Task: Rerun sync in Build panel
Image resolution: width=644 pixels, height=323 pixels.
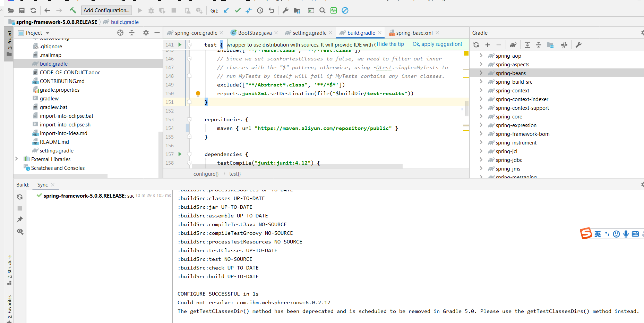Action: pos(20,197)
